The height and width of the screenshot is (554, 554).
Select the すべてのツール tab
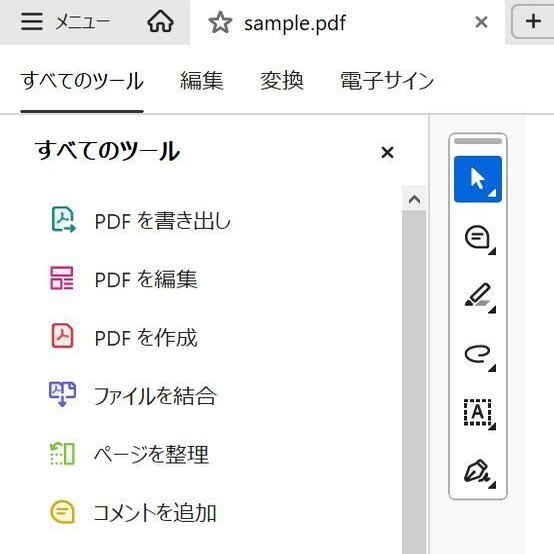pyautogui.click(x=82, y=81)
